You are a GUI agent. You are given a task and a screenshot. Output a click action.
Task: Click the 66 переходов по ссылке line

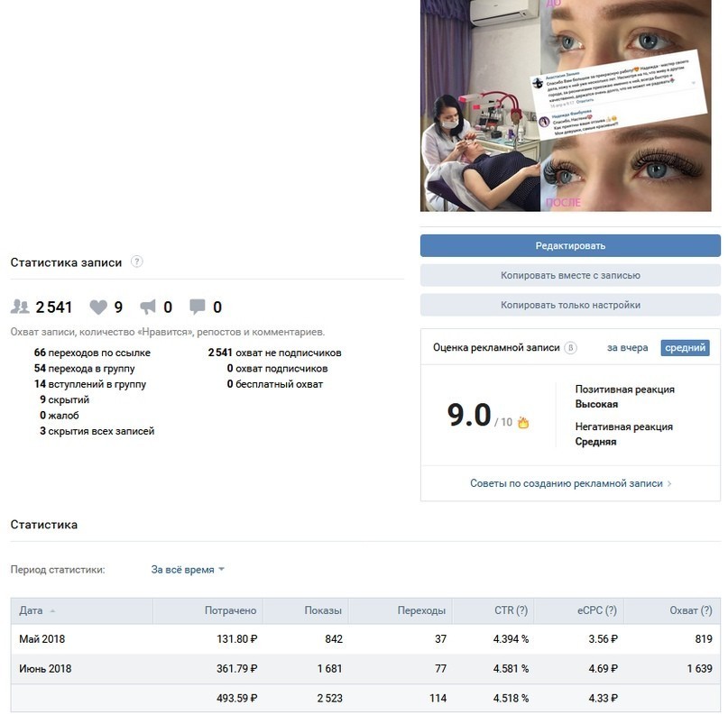(x=92, y=353)
